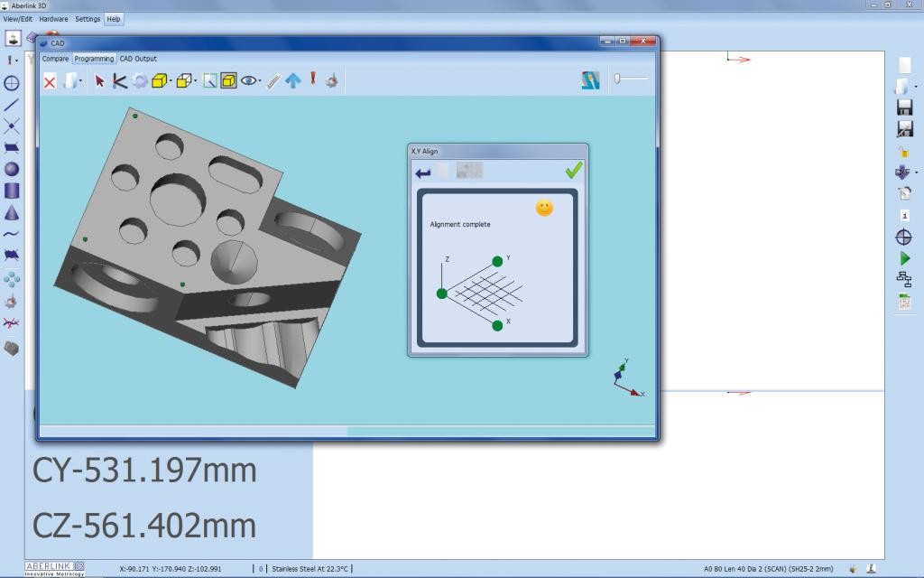This screenshot has width=924, height=578.
Task: Open the Settings menu
Action: 88,19
